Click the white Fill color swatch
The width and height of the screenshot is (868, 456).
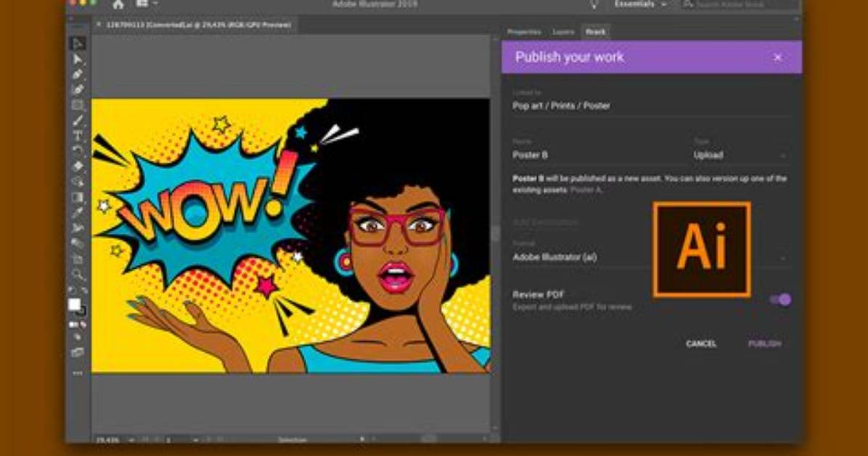74,304
